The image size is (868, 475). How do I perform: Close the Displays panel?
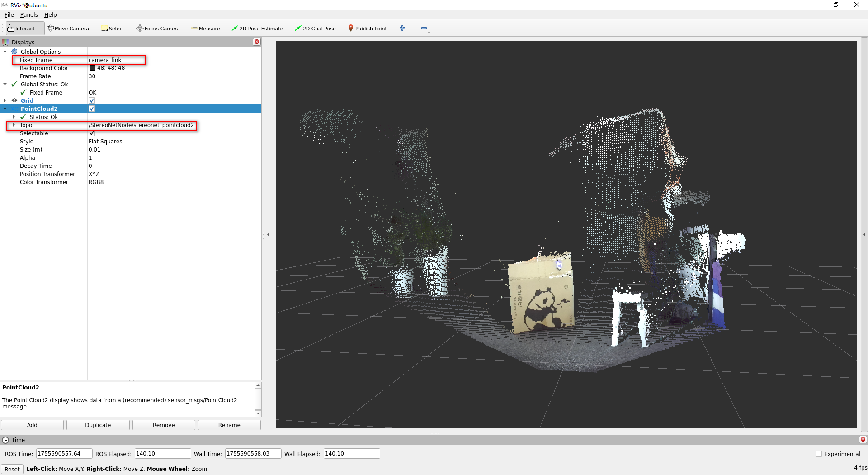tap(257, 42)
